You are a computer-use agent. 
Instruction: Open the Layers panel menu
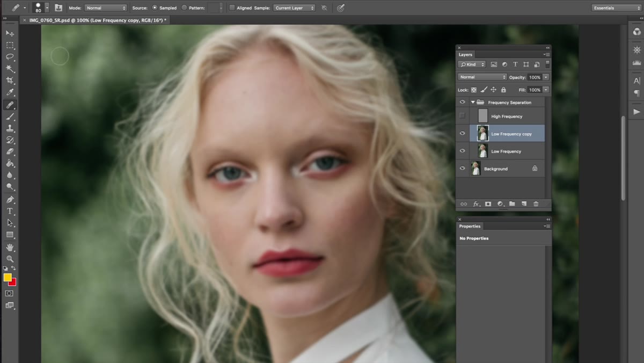tap(547, 55)
